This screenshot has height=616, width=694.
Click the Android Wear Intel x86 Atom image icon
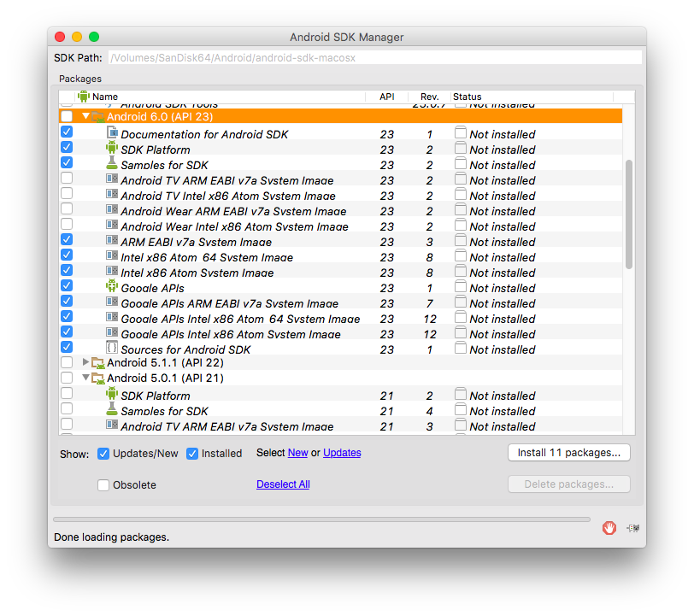[112, 225]
